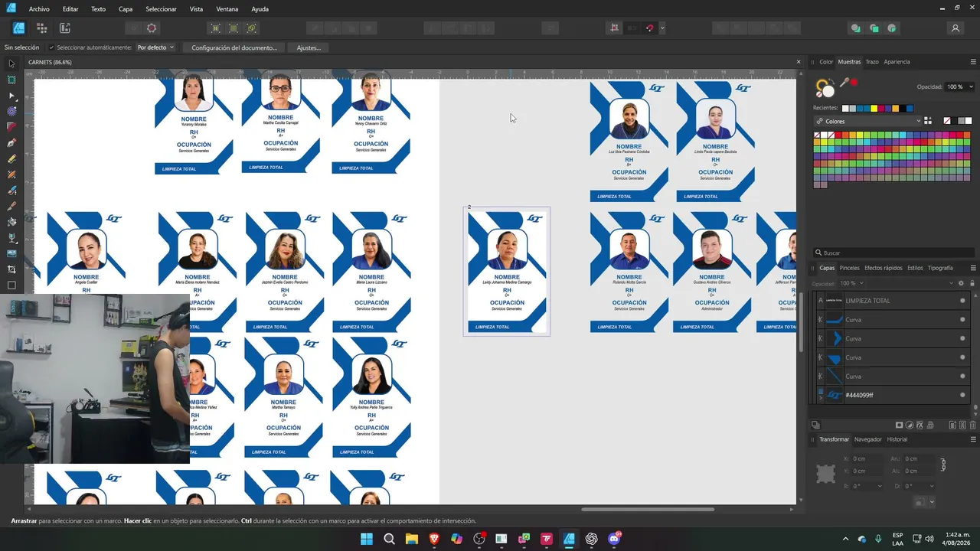Pick the yellow recent color swatch
Viewport: 980px width, 551px height.
coord(874,108)
